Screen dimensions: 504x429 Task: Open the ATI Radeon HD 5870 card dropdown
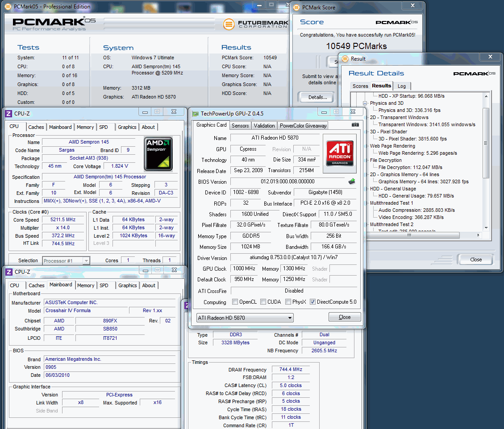click(x=245, y=318)
